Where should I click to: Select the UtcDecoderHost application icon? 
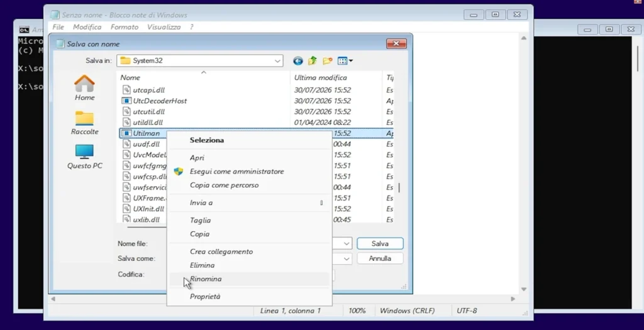[x=126, y=101]
